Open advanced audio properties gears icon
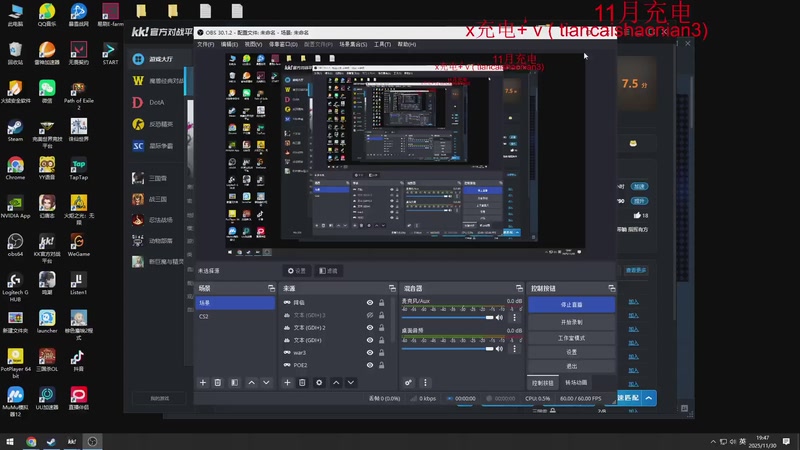The height and width of the screenshot is (450, 800). (x=409, y=383)
